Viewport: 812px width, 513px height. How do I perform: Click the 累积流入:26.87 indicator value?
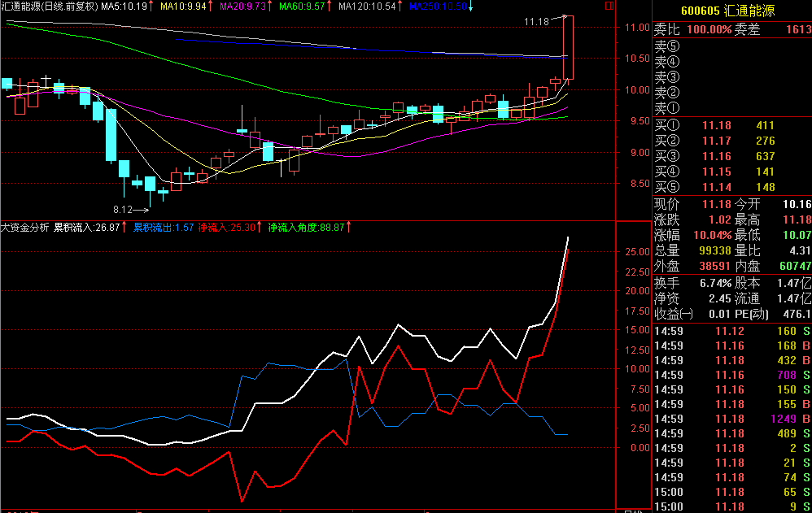[87, 228]
